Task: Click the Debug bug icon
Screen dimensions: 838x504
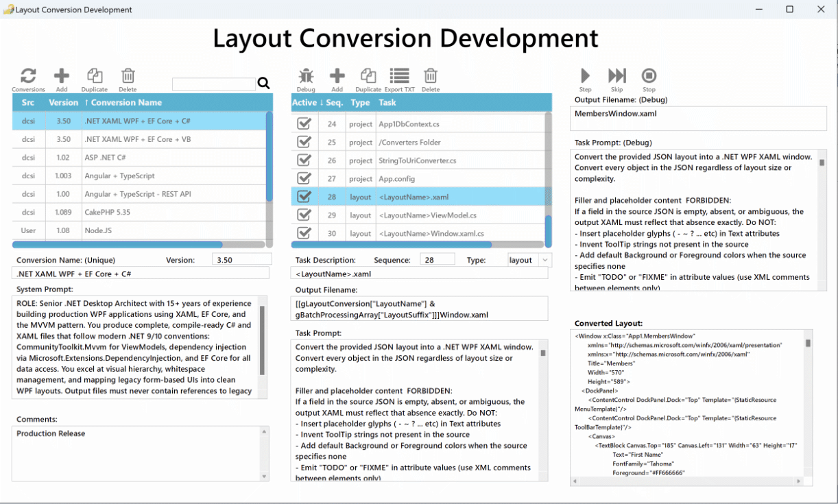Action: coord(306,76)
